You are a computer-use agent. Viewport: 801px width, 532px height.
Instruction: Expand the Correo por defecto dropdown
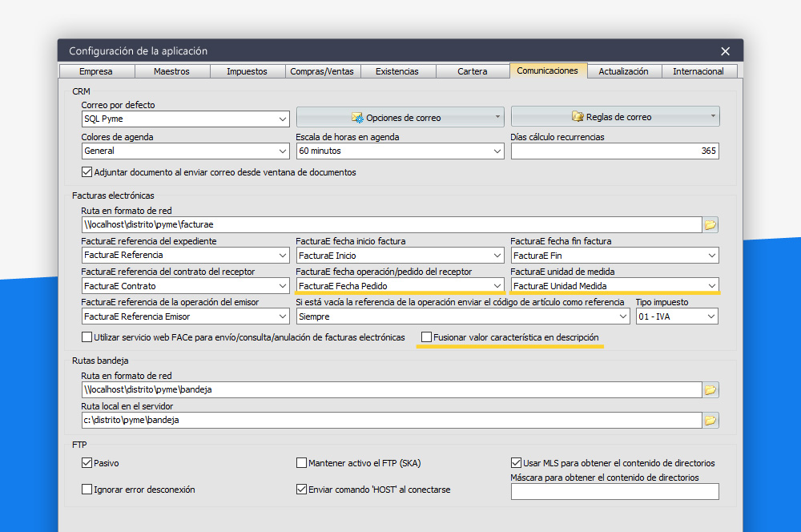point(282,119)
